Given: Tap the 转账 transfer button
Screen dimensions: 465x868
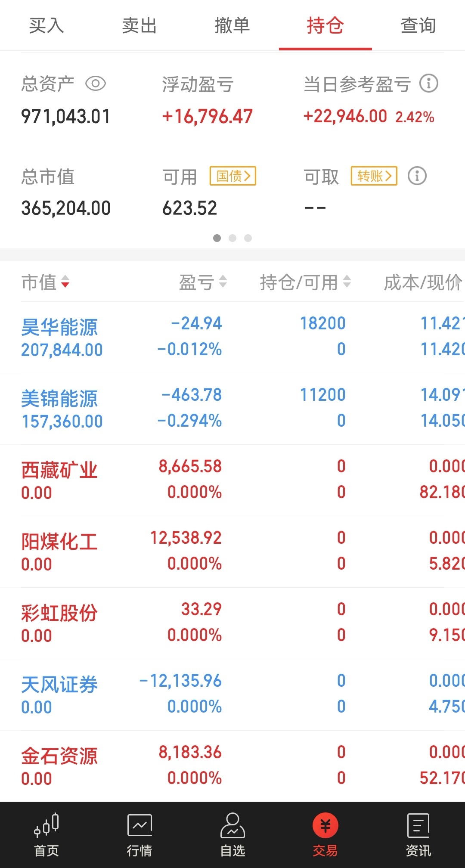Looking at the screenshot, I should click(374, 176).
